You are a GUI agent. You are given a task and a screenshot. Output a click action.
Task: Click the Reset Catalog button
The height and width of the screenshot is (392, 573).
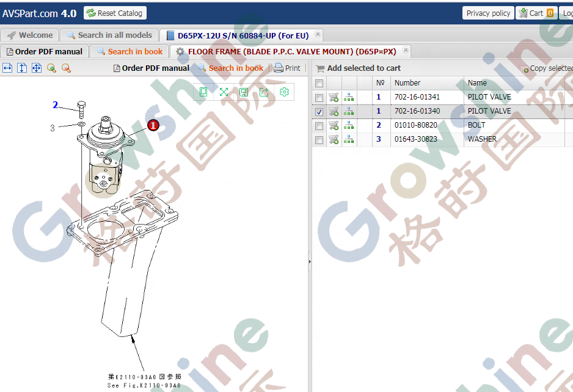pos(115,13)
